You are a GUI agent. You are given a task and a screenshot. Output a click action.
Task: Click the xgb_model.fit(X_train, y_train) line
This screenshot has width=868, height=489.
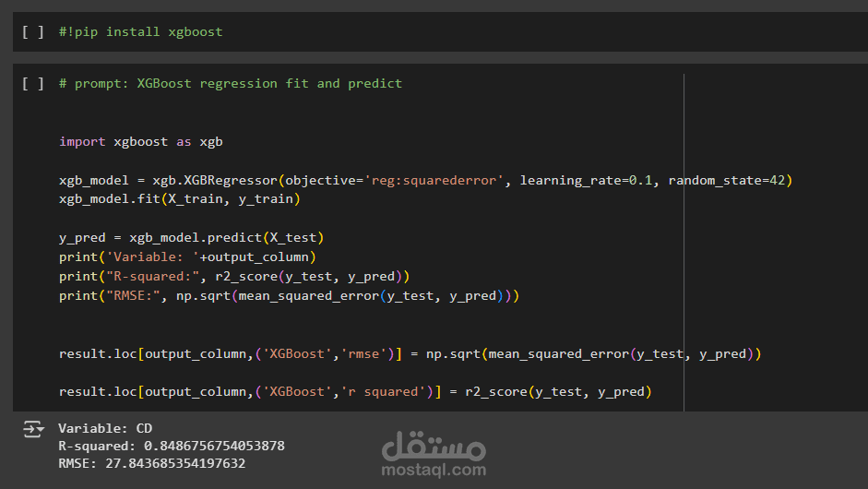point(179,198)
